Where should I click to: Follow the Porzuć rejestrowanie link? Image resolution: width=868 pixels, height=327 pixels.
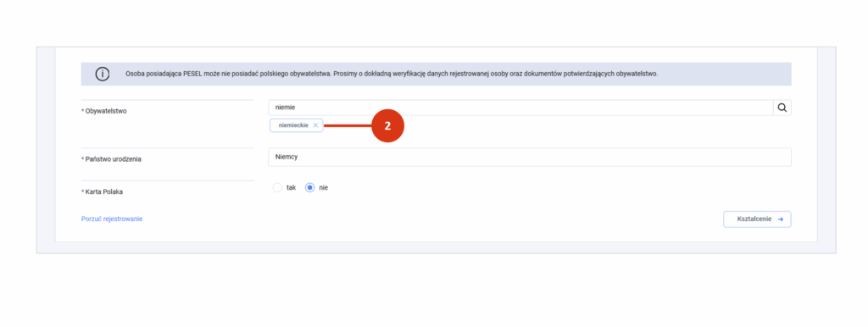pos(112,219)
